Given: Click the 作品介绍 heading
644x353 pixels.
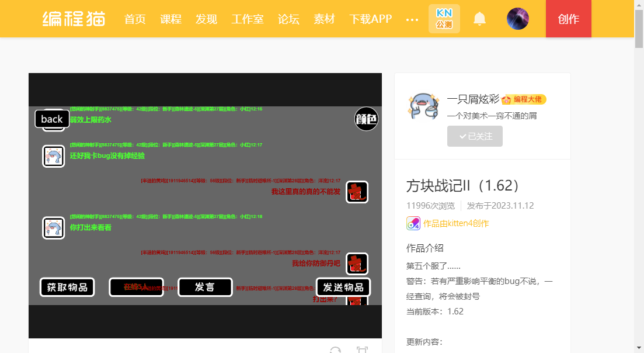Looking at the screenshot, I should coord(424,248).
